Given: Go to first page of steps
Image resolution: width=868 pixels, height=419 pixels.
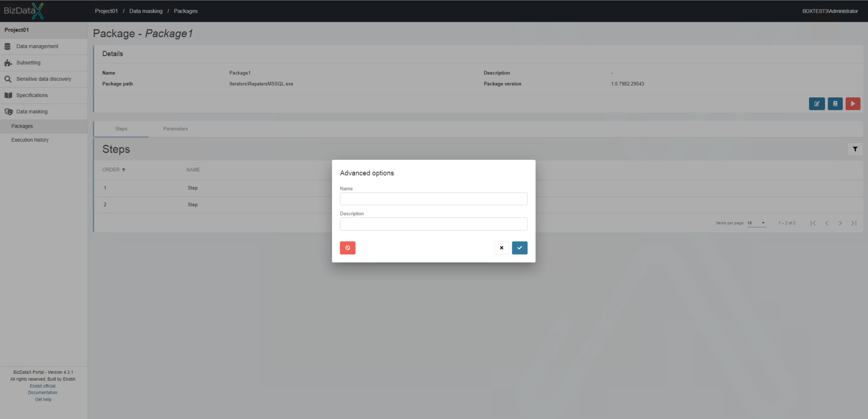Looking at the screenshot, I should [x=813, y=223].
